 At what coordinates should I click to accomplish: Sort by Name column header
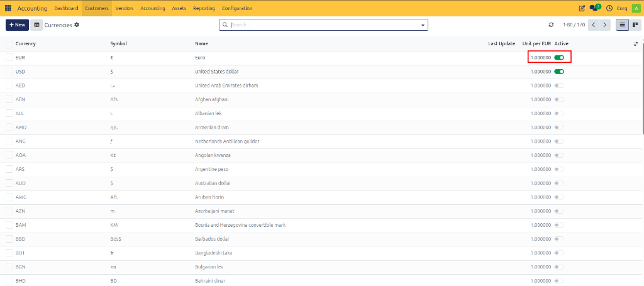click(x=201, y=43)
